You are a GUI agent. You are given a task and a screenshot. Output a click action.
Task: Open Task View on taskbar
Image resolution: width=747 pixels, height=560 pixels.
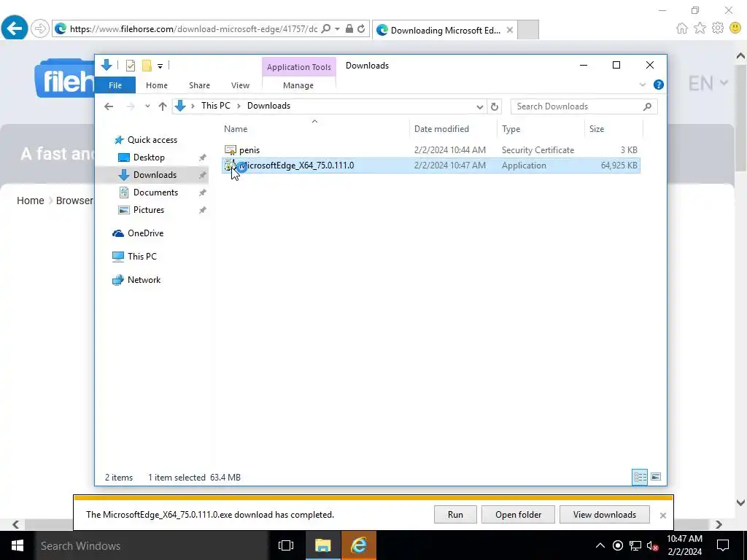(x=286, y=545)
